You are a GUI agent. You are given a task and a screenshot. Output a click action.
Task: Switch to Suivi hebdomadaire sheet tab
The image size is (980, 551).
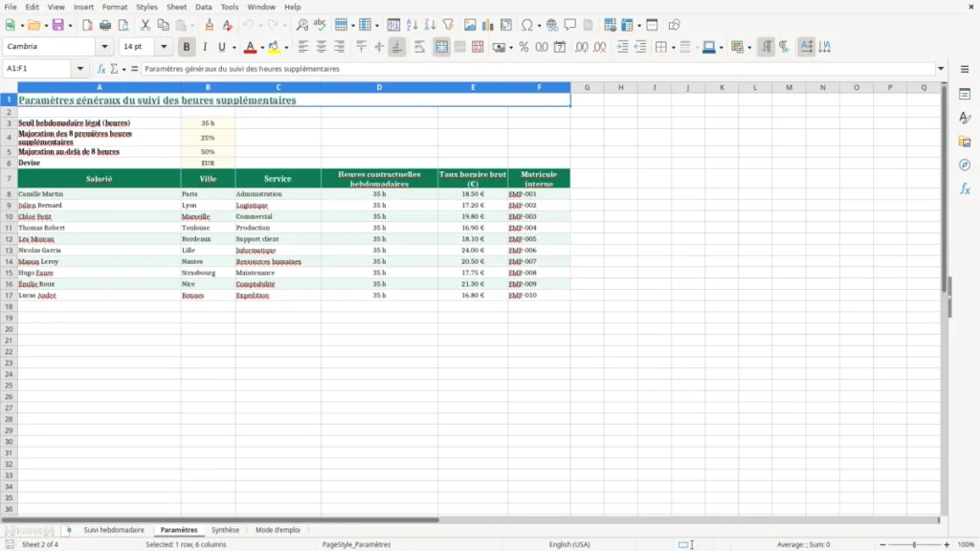114,530
